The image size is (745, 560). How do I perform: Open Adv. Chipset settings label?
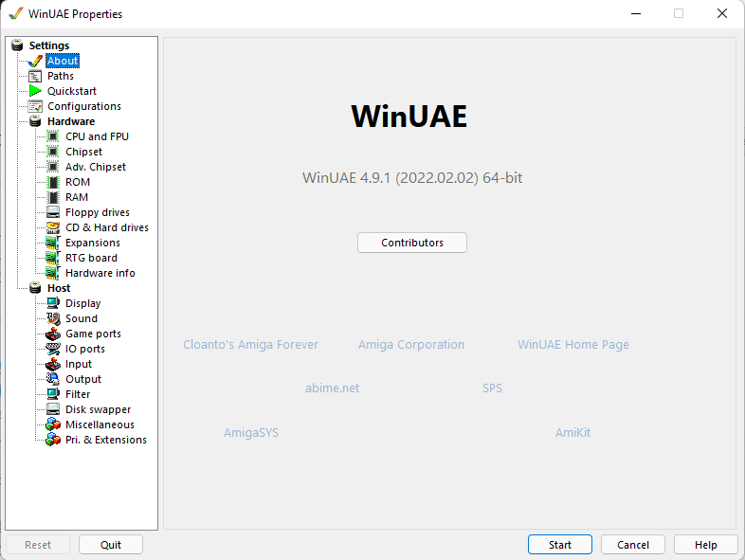pos(96,167)
